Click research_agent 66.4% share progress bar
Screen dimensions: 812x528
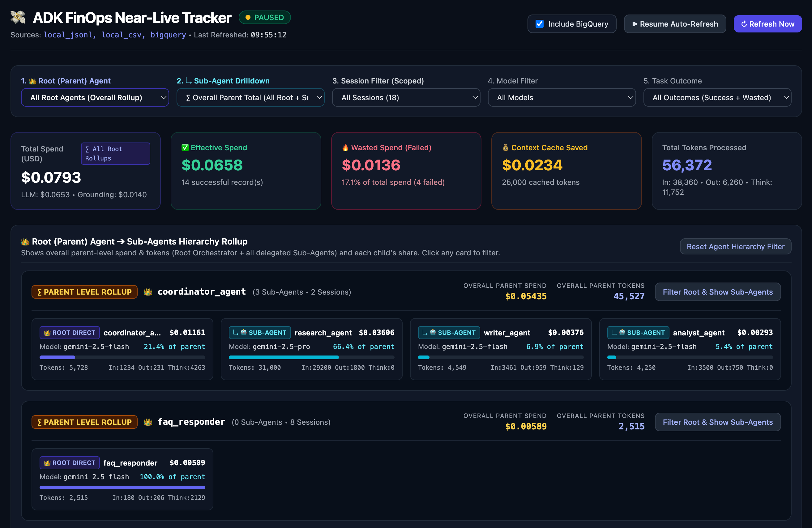click(311, 357)
